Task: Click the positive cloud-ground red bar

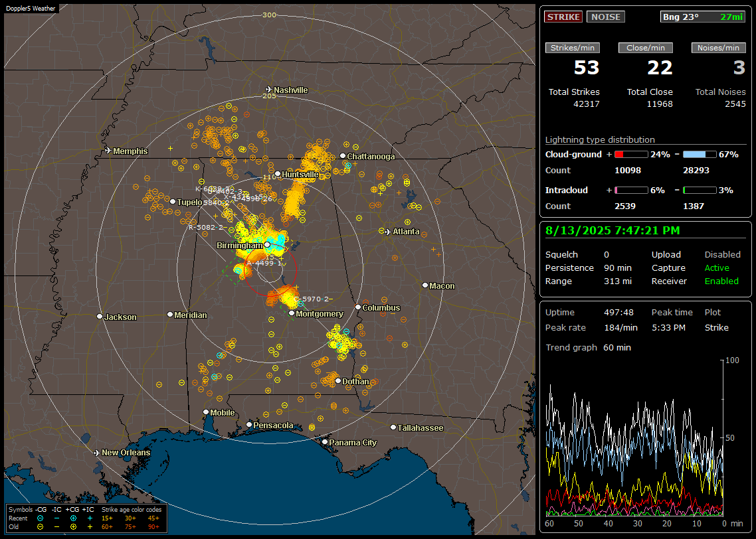Action: [x=631, y=155]
